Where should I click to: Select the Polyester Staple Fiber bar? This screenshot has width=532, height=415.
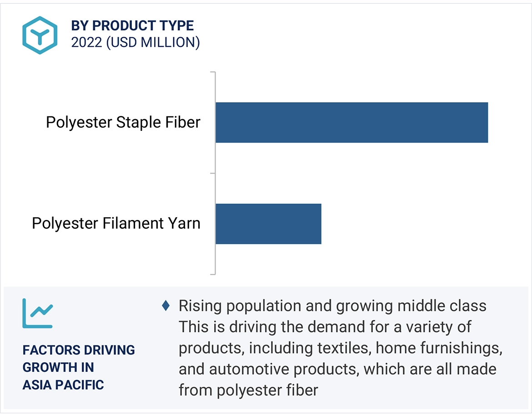351,122
